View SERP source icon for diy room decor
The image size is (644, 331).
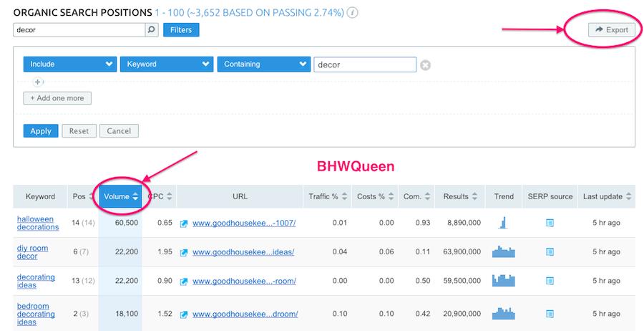point(550,251)
